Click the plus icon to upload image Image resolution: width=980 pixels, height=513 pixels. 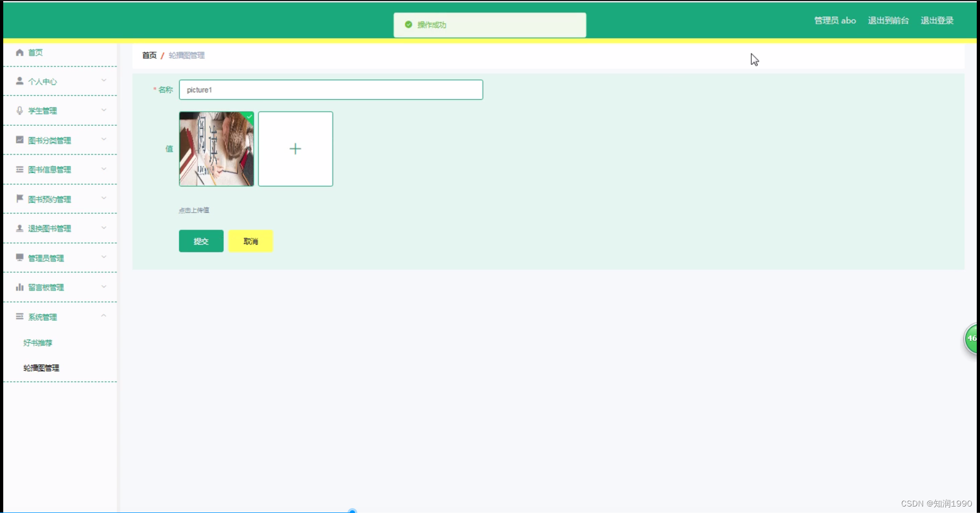pos(295,149)
